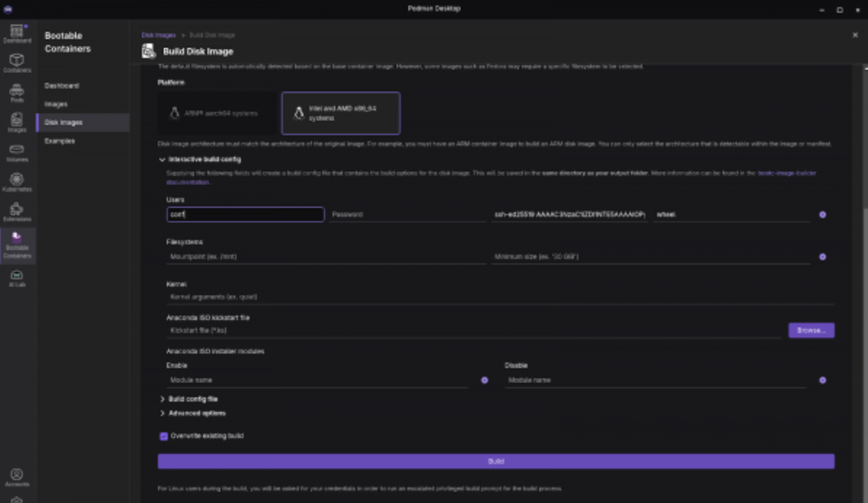Open Examples in the Bootable Containers menu
Screen dimensions: 868x503
tap(60, 141)
